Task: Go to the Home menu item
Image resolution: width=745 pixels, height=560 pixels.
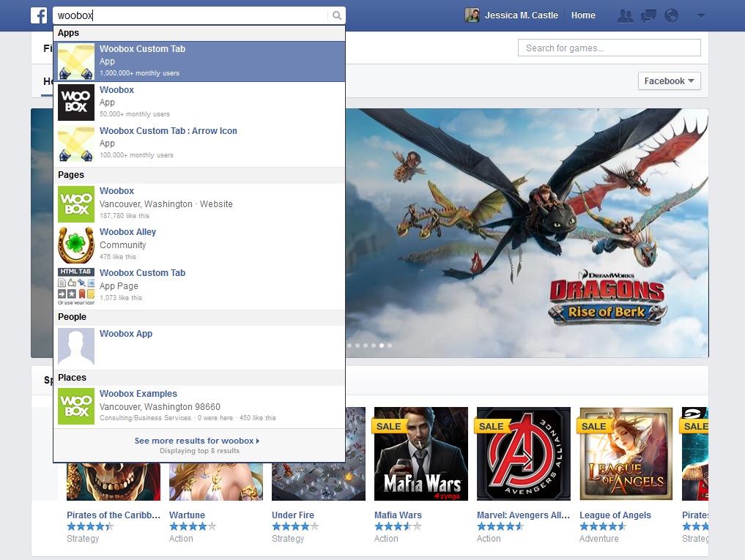Action: pos(583,15)
